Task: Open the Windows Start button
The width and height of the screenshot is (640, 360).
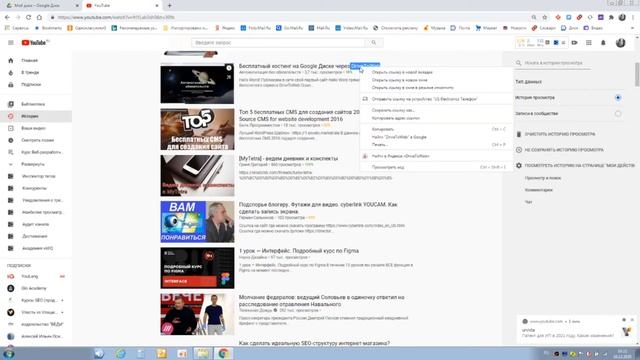Action: pyautogui.click(x=8, y=353)
